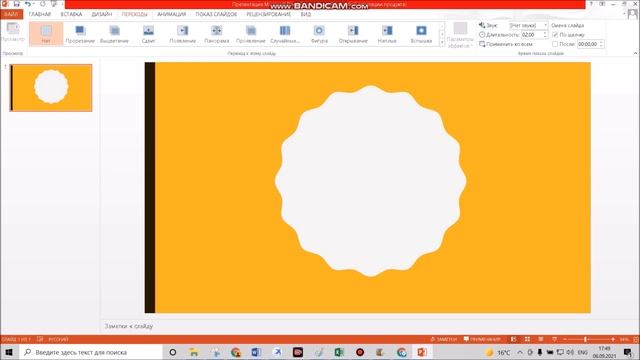Screen dimensions: 640x360
Task: Click the zoom slider handle
Action: click(585, 339)
